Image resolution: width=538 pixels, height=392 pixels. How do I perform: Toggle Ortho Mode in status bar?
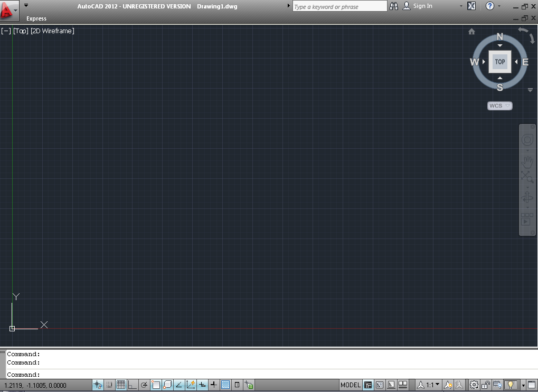[x=133, y=385]
